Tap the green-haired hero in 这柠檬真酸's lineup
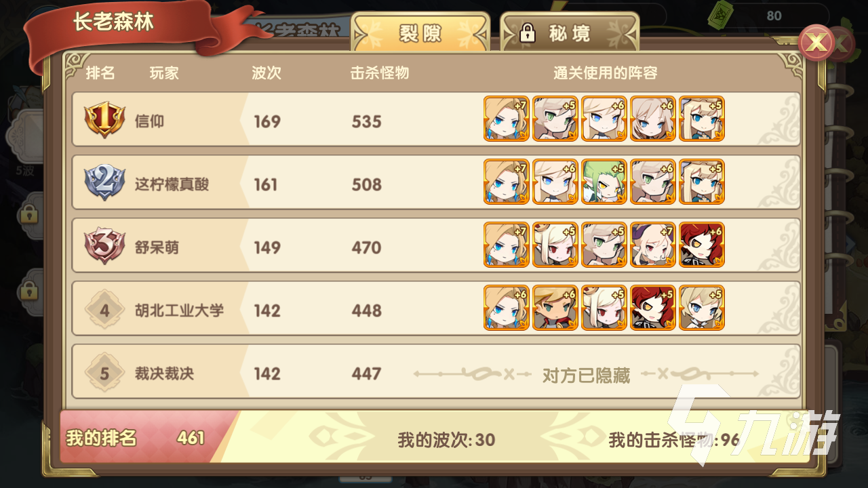 604,182
